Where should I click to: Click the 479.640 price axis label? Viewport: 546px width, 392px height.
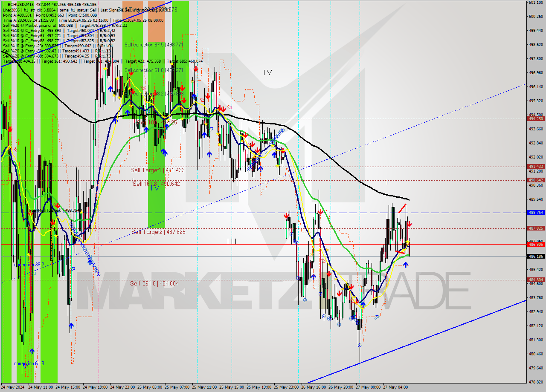[x=536, y=368]
